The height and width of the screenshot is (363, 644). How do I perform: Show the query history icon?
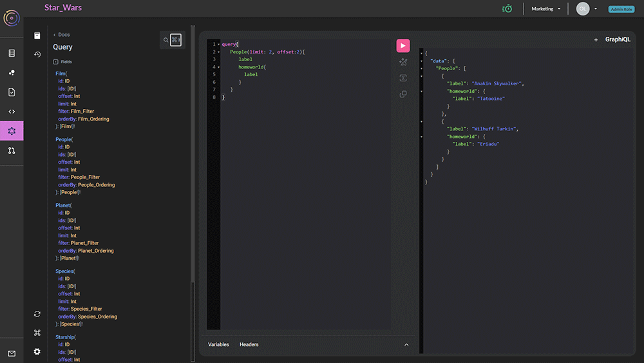point(37,54)
